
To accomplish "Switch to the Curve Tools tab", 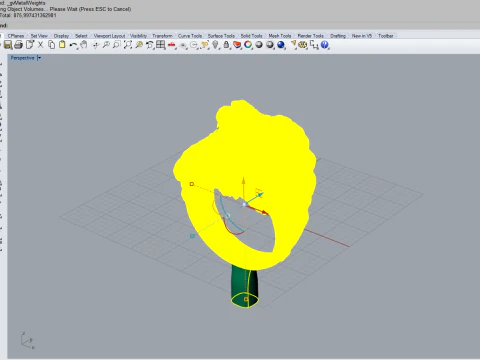I will 190,36.
